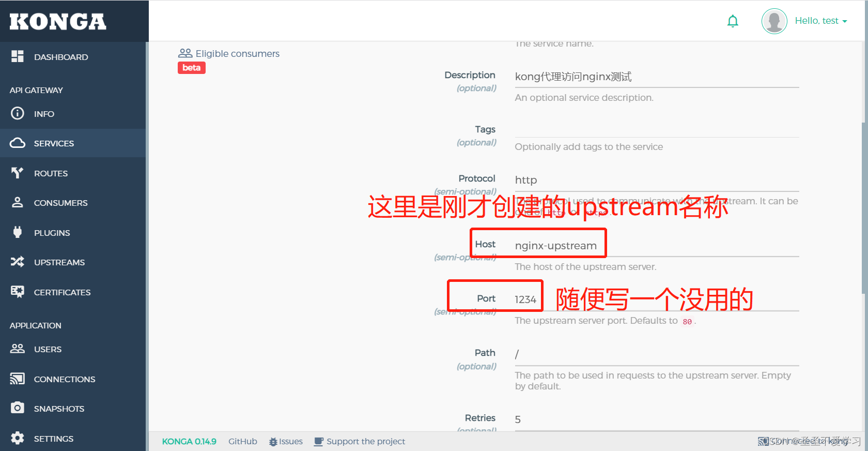Click the APPLICATION section heading
Viewport: 868px width, 451px height.
click(35, 325)
